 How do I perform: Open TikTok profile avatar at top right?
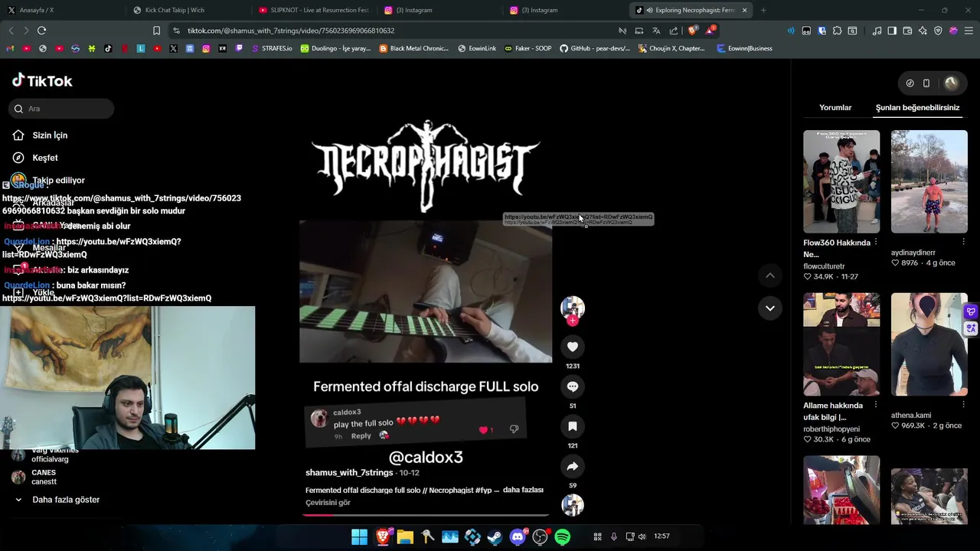[x=951, y=83]
